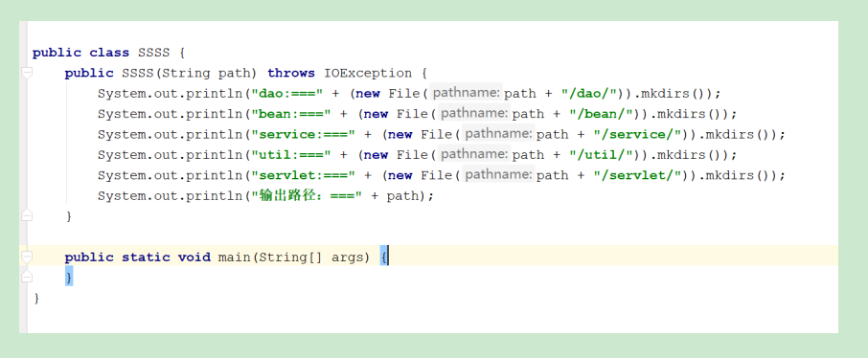The width and height of the screenshot is (868, 358).
Task: Click the throws keyword
Action: pos(291,73)
